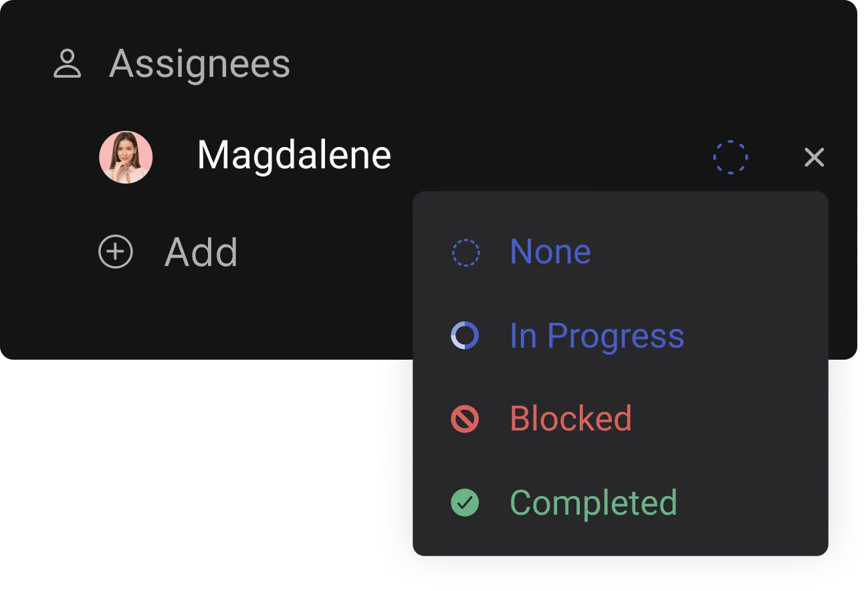Mark Magdalene's status as Completed
Screen dimensions: 868x591
pyautogui.click(x=593, y=503)
